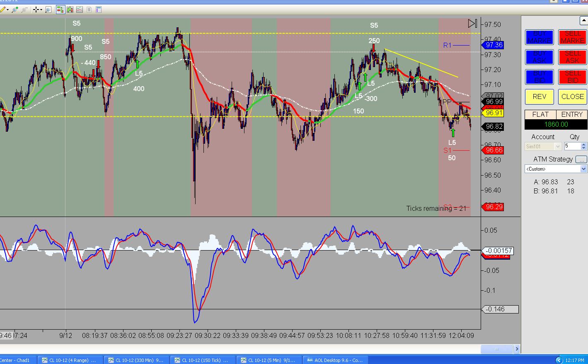Click the 09:30:22 time axis label
588x364 pixels.
pyautogui.click(x=208, y=335)
